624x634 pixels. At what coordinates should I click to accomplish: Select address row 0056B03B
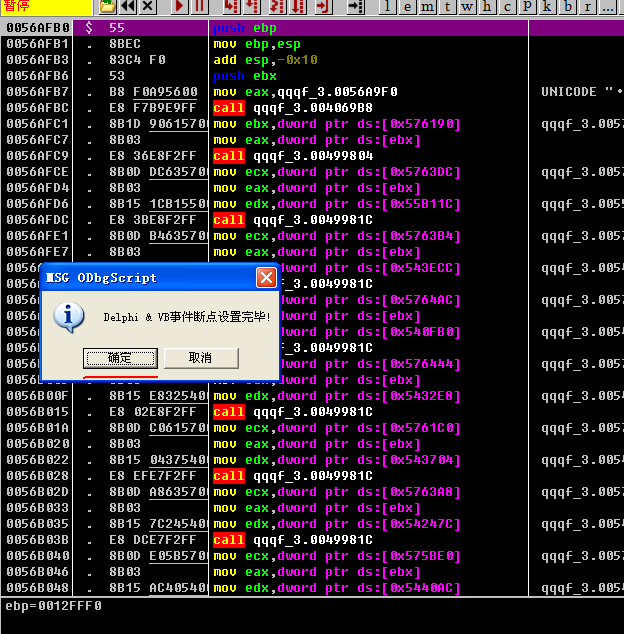(x=37, y=540)
